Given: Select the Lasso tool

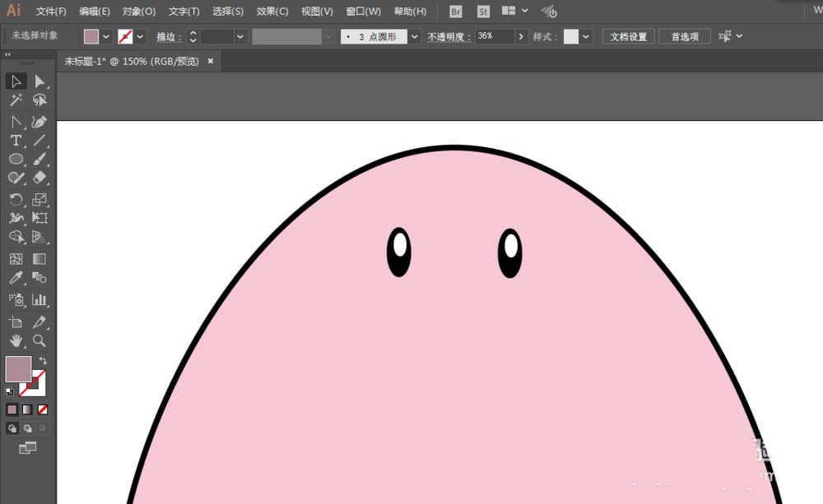Looking at the screenshot, I should (40, 99).
